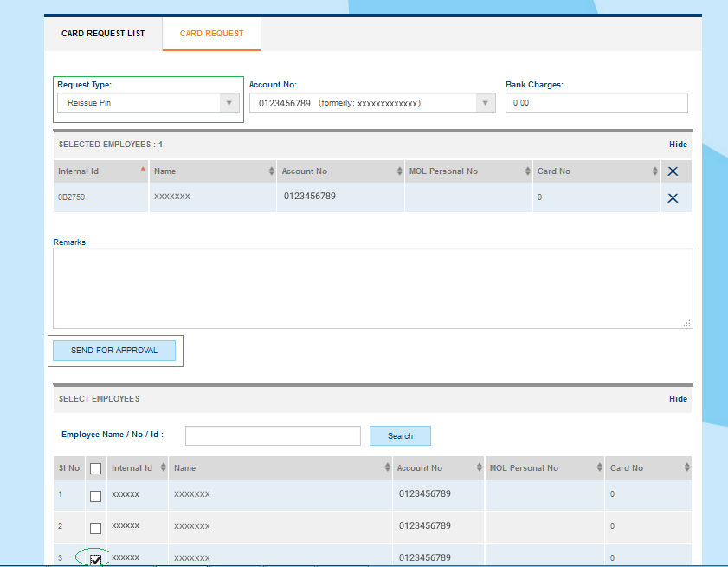This screenshot has width=728, height=567.
Task: Tick the checkbox for employee row 2
Action: pos(95,527)
